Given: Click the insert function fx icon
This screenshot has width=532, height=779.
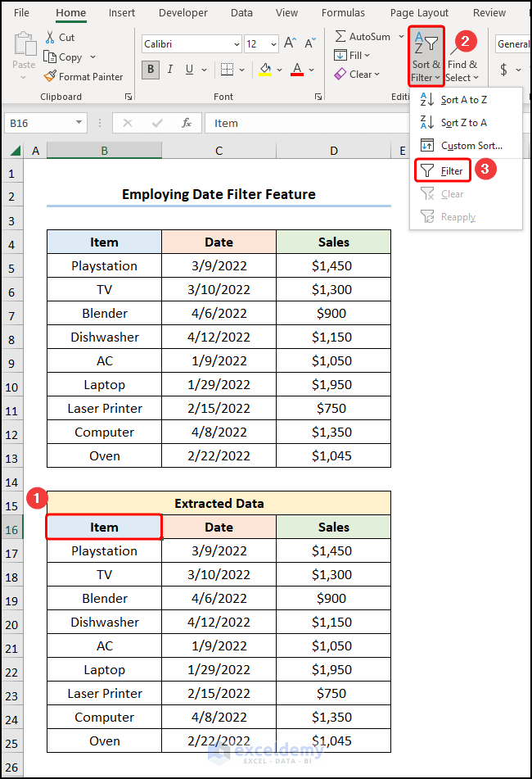Looking at the screenshot, I should click(x=187, y=123).
